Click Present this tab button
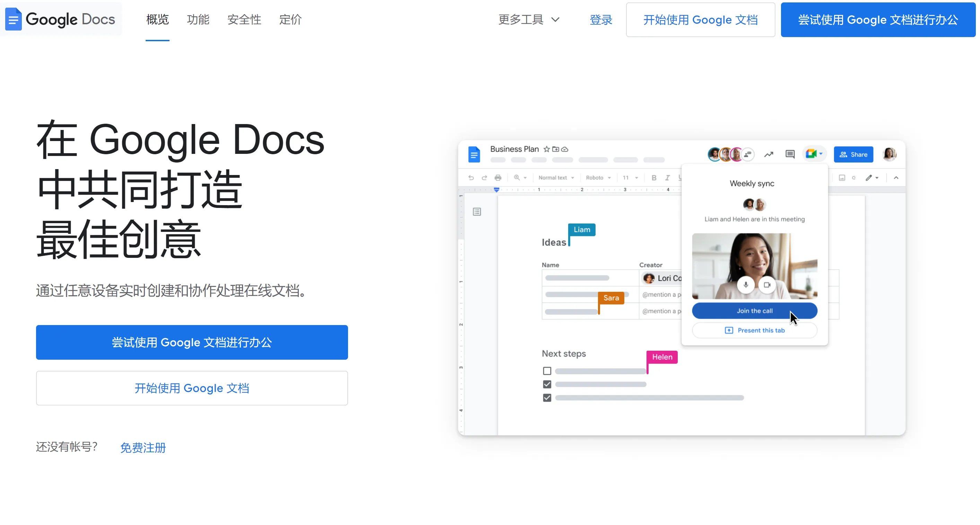This screenshot has width=980, height=525. click(x=754, y=330)
